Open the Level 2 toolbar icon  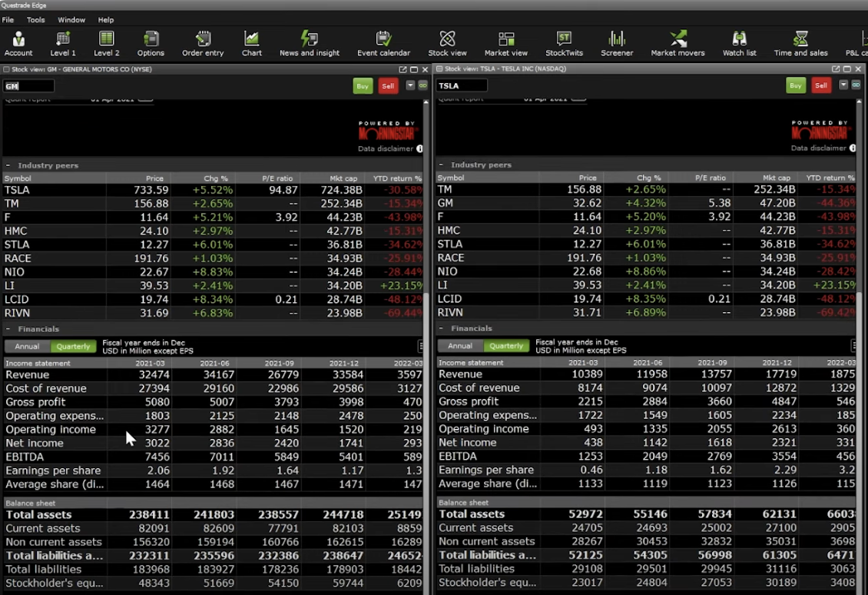106,44
